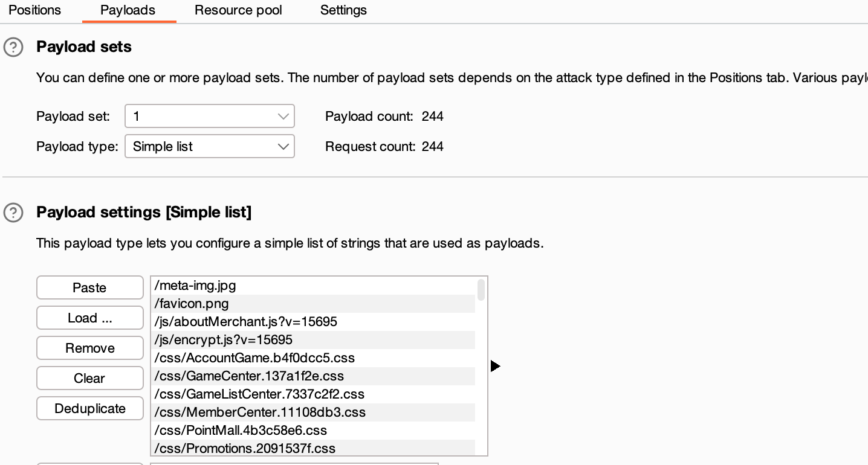Switch to the Positions tab

(34, 10)
